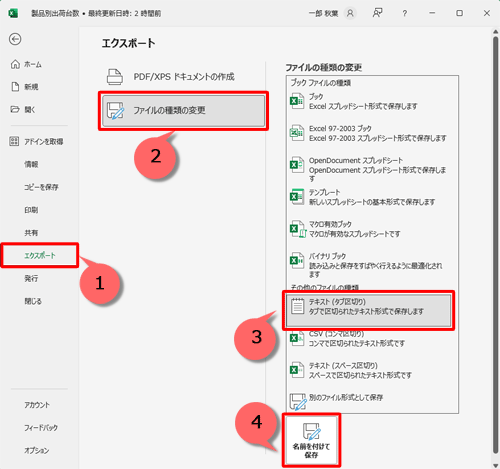Click 閉じる in the sidebar
500x469 pixels.
click(33, 301)
